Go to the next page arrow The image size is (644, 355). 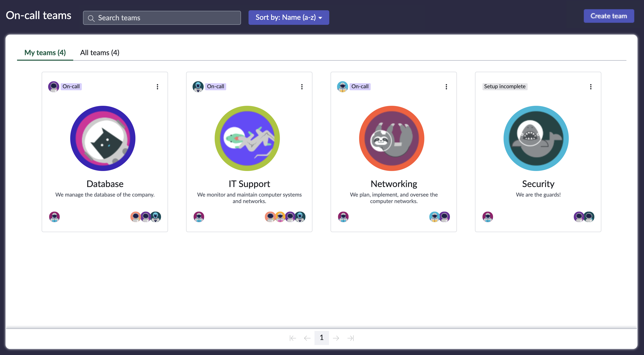click(336, 338)
